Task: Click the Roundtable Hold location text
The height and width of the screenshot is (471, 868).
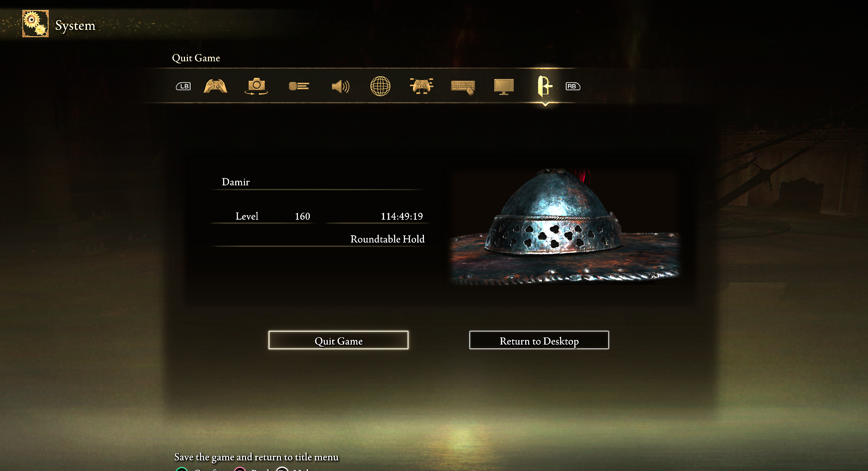Action: click(387, 239)
